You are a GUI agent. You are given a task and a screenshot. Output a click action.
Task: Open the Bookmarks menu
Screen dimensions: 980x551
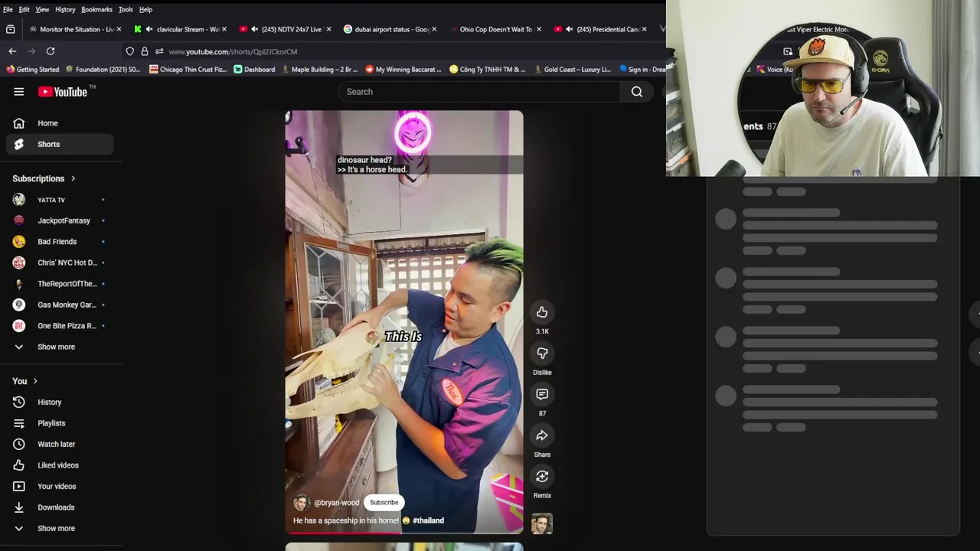point(96,9)
